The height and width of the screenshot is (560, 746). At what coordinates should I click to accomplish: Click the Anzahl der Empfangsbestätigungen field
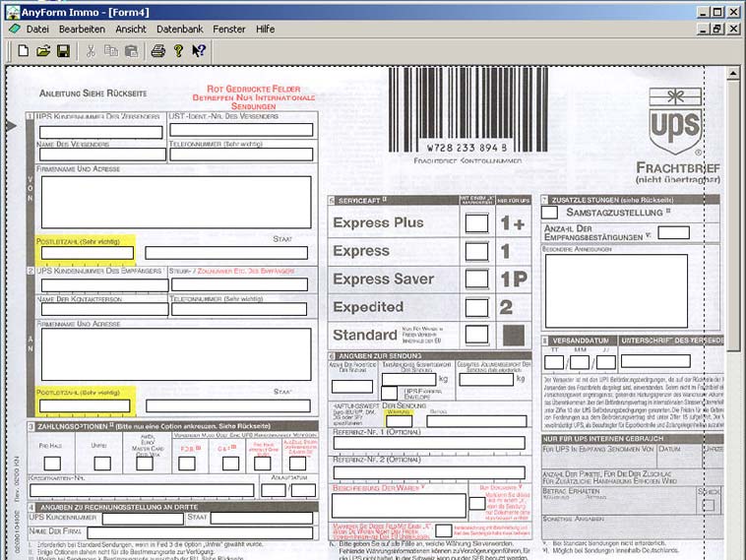pyautogui.click(x=674, y=232)
